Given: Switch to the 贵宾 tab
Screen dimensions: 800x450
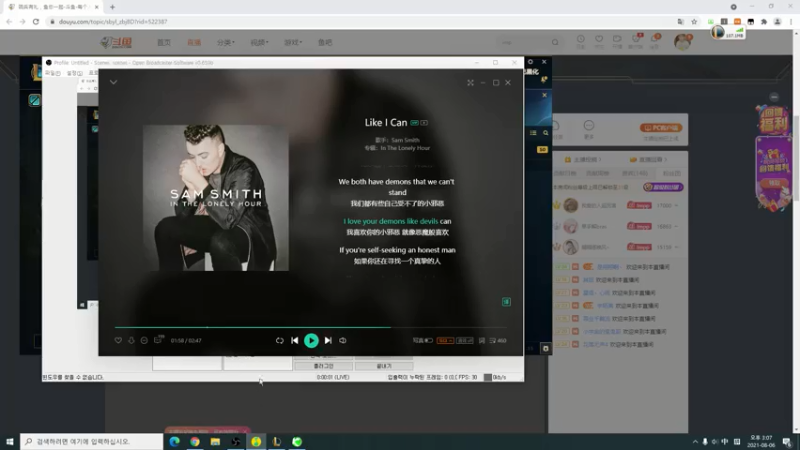Looking at the screenshot, I should coord(634,173).
